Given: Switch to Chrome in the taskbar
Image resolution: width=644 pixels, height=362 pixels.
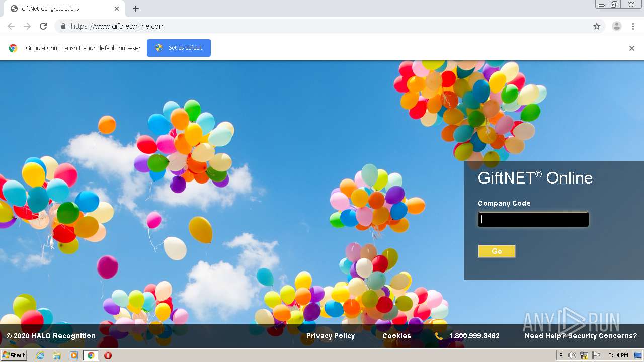Looking at the screenshot, I should pos(91,355).
